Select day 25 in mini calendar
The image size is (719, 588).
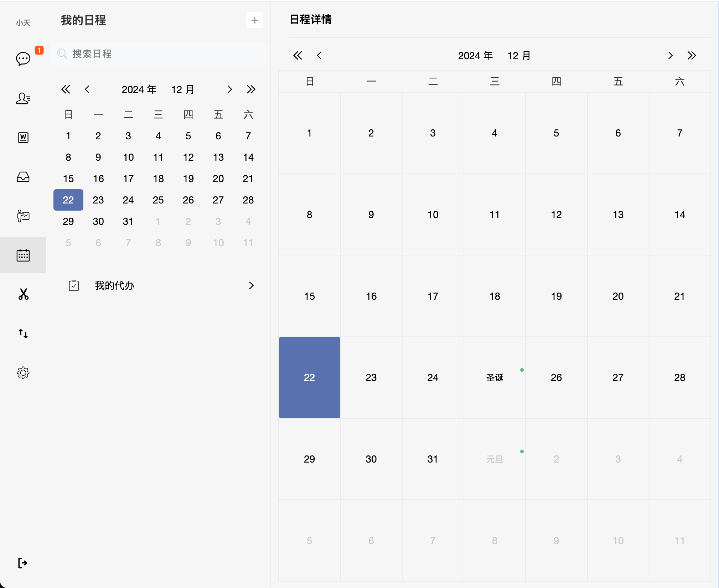(158, 200)
